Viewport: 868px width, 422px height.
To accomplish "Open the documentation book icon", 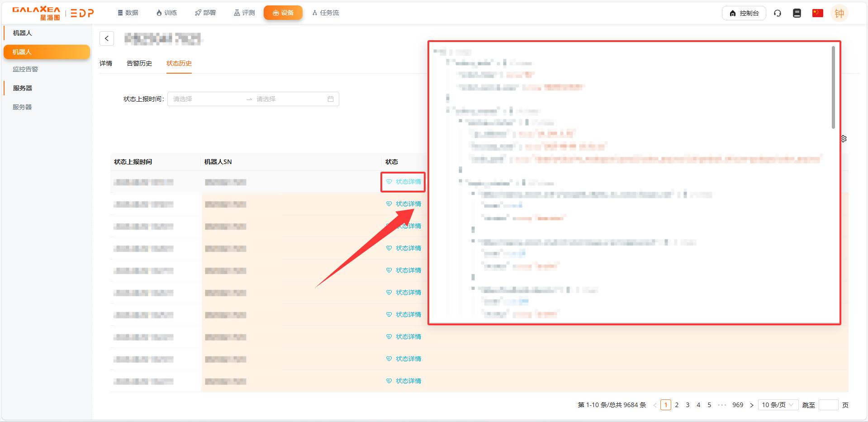I will (x=797, y=13).
